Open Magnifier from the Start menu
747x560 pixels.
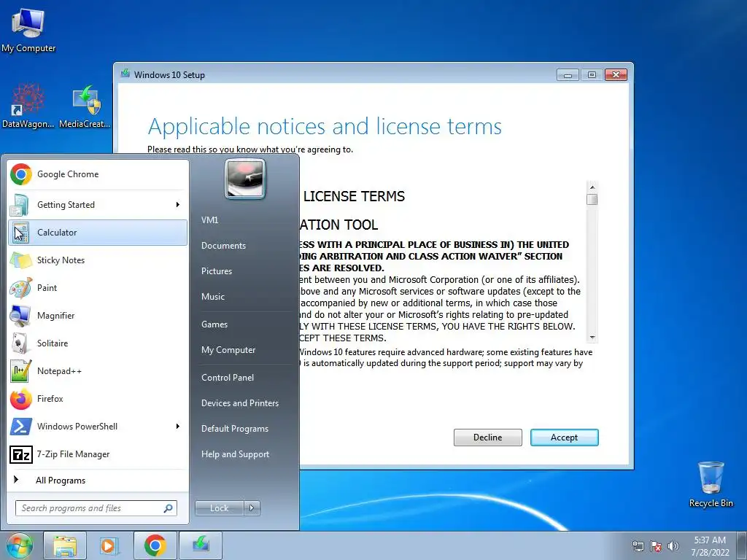click(x=98, y=315)
